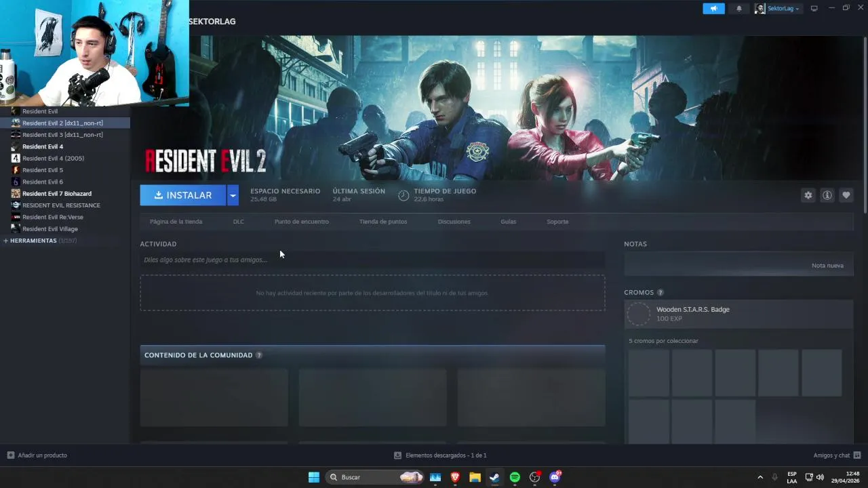Click the ÚLTIMA SESIÓN 24 abr text
The image size is (868, 488).
click(x=359, y=195)
